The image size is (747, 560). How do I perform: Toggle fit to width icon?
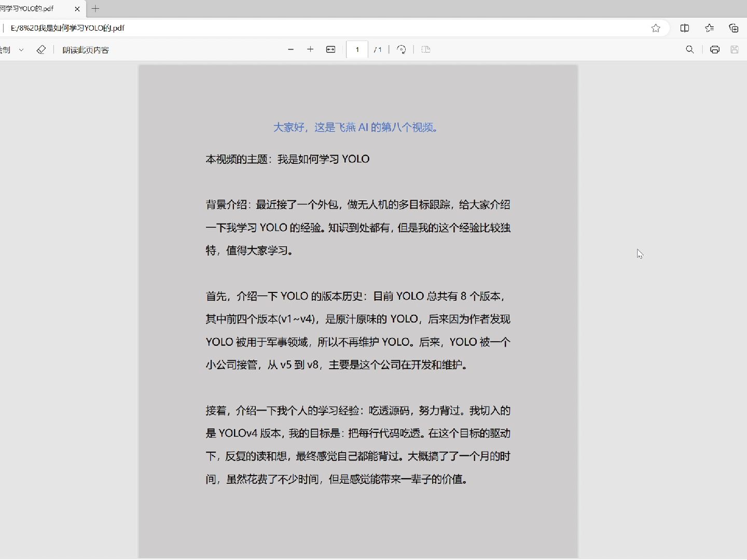330,49
